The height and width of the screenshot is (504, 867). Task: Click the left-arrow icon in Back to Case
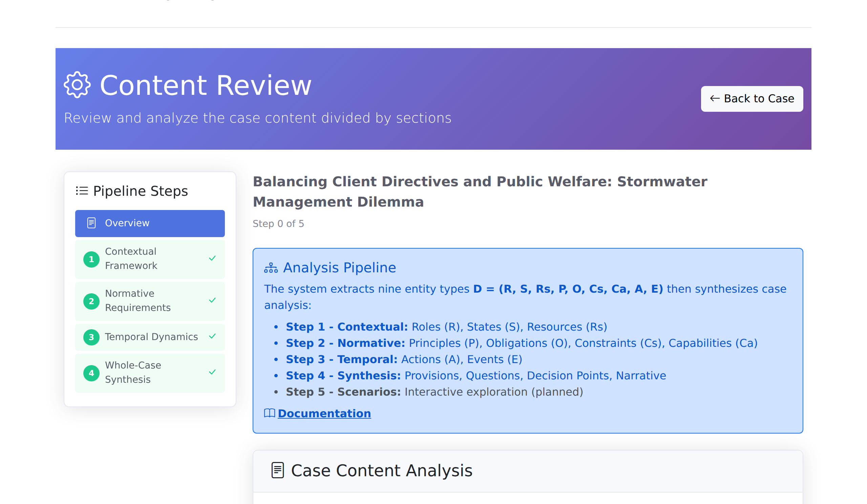click(715, 99)
